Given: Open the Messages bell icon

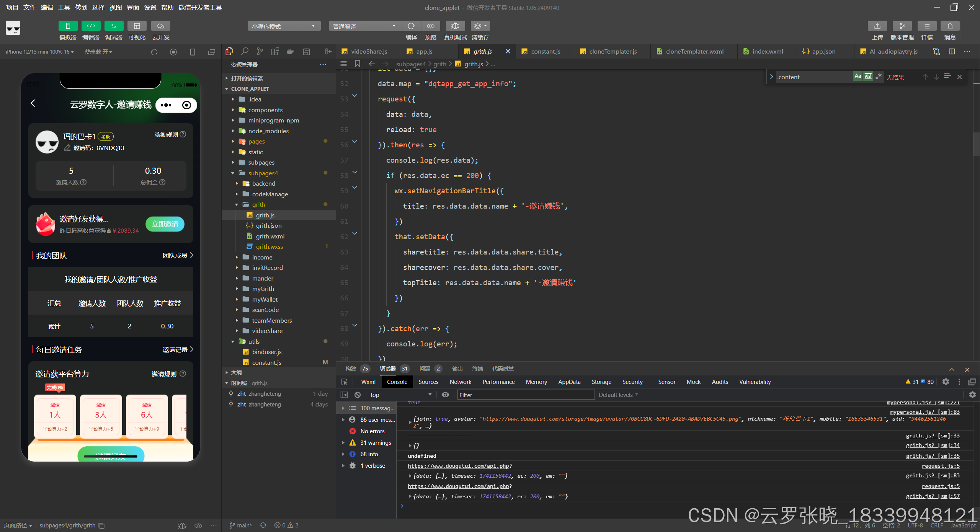Looking at the screenshot, I should 950,26.
